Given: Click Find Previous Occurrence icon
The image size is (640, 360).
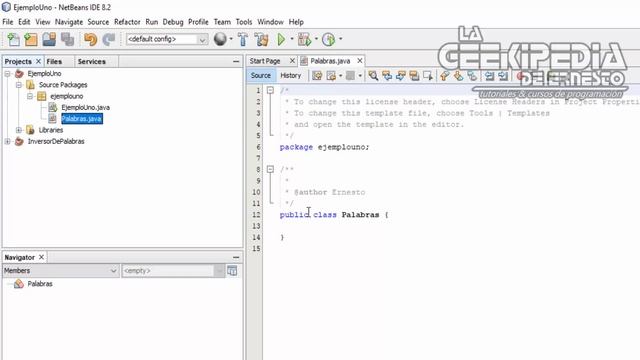Looking at the screenshot, I should [x=387, y=76].
